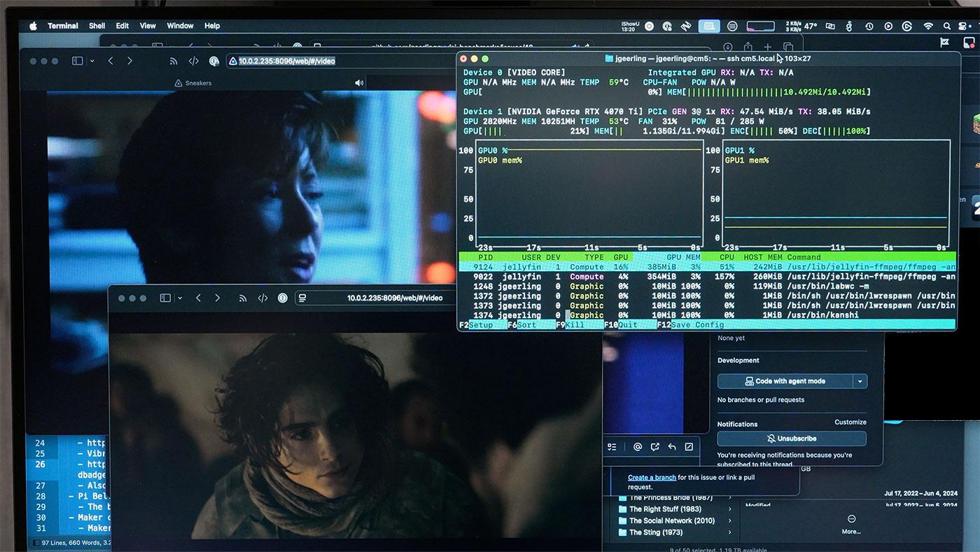This screenshot has width=980, height=552.
Task: Click the task list icon in comment toolbar
Action: pyautogui.click(x=612, y=447)
